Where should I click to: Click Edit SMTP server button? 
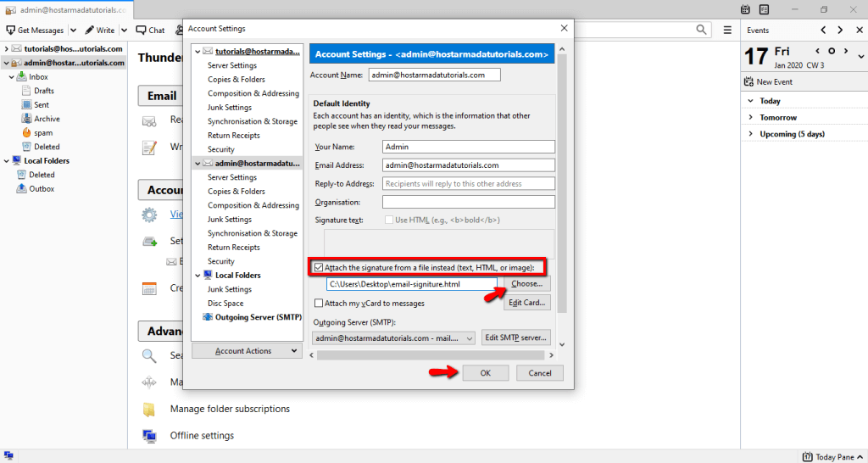coord(516,337)
